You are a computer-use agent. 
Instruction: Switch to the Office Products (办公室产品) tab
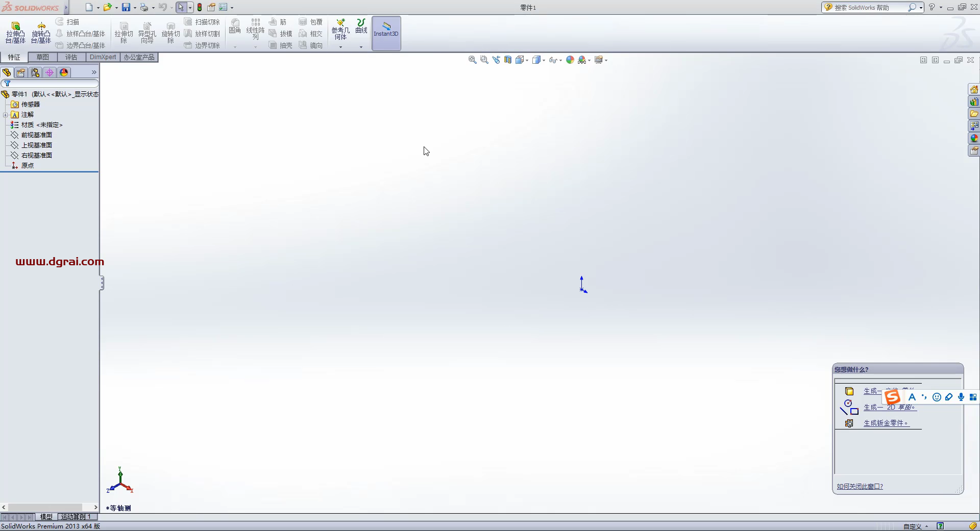pos(139,57)
